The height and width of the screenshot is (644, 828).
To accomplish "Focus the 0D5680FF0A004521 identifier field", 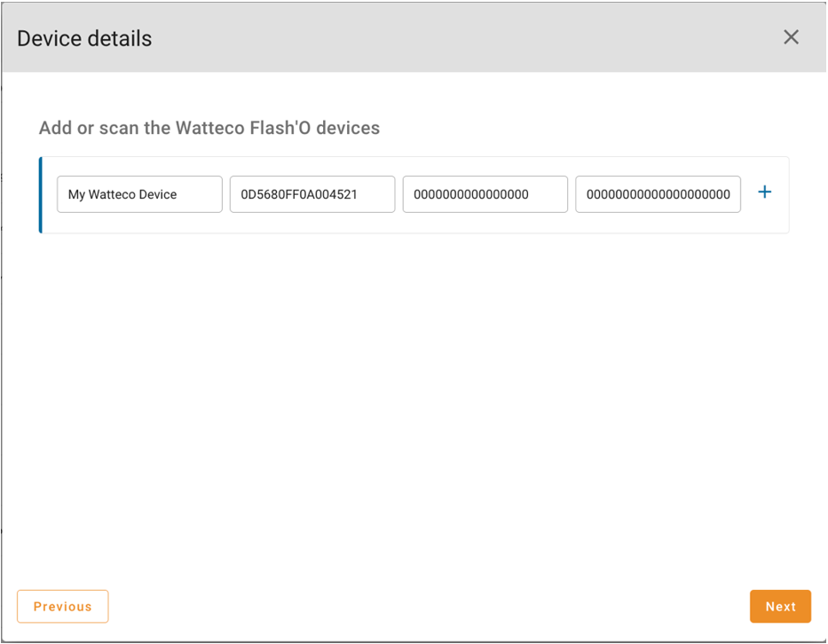I will (312, 194).
